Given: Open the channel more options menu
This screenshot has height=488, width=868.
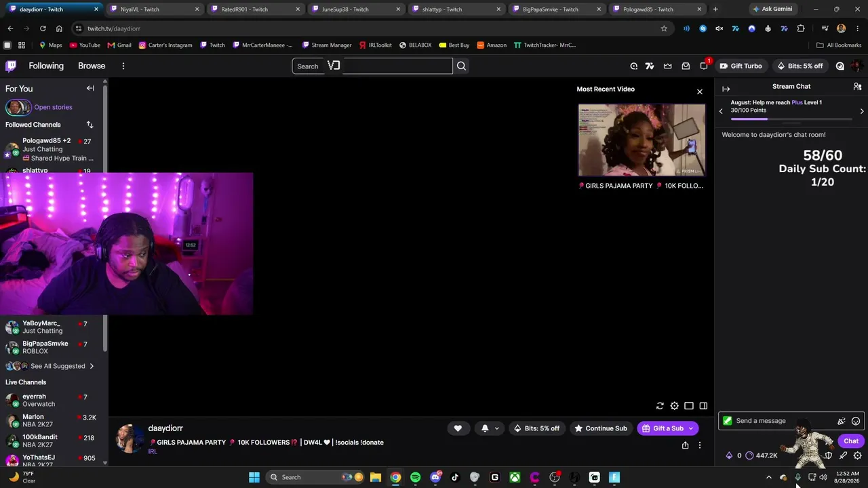Looking at the screenshot, I should (700, 445).
